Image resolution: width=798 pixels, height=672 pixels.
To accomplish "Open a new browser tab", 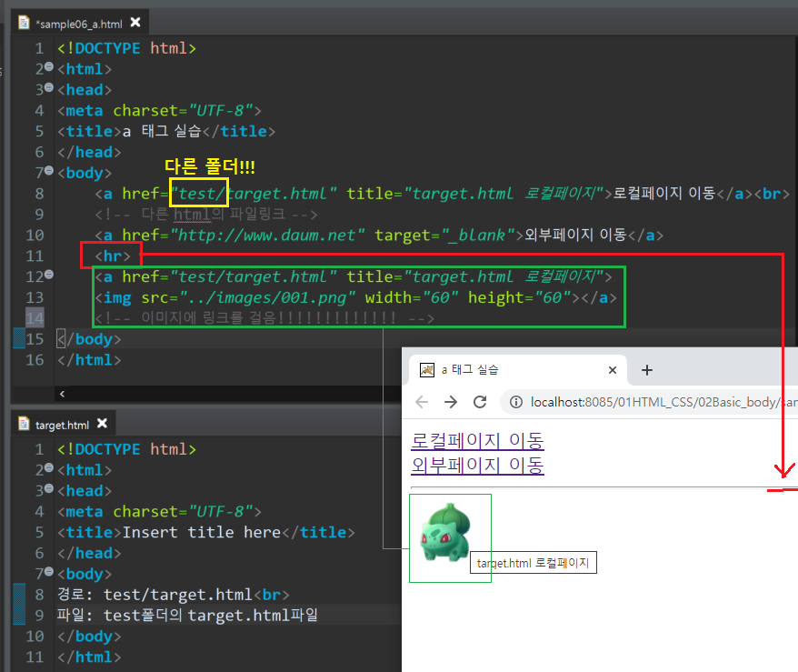I will [647, 370].
